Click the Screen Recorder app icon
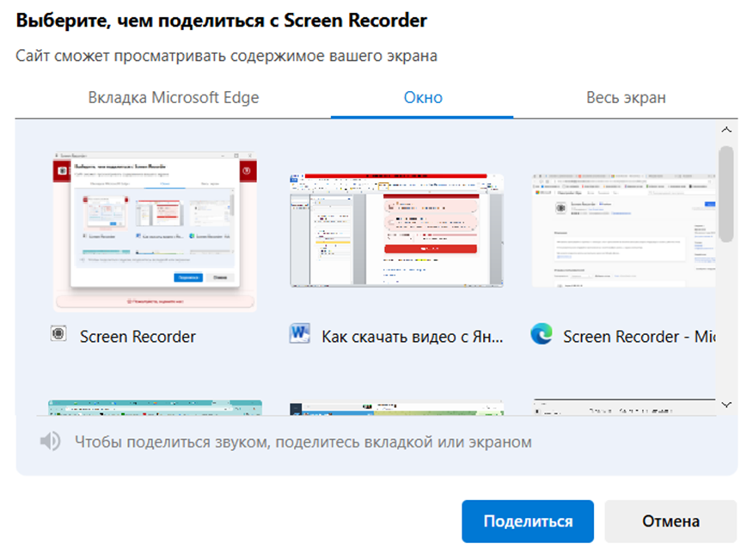The height and width of the screenshot is (560, 753). tap(58, 333)
